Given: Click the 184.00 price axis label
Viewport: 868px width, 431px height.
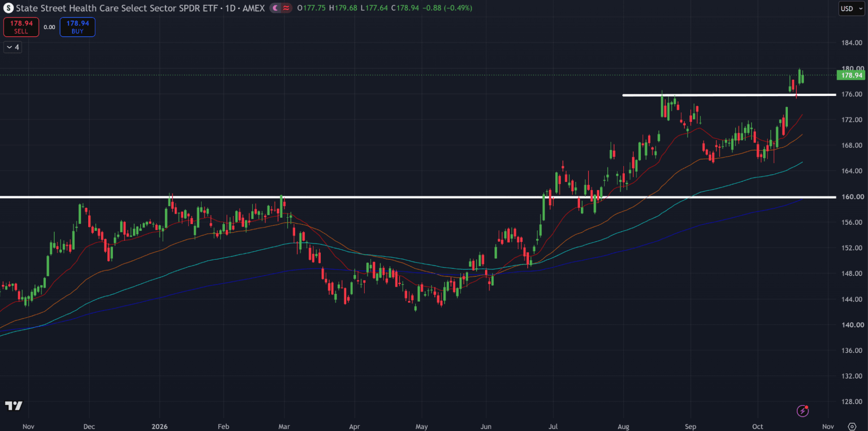Looking at the screenshot, I should pyautogui.click(x=851, y=43).
